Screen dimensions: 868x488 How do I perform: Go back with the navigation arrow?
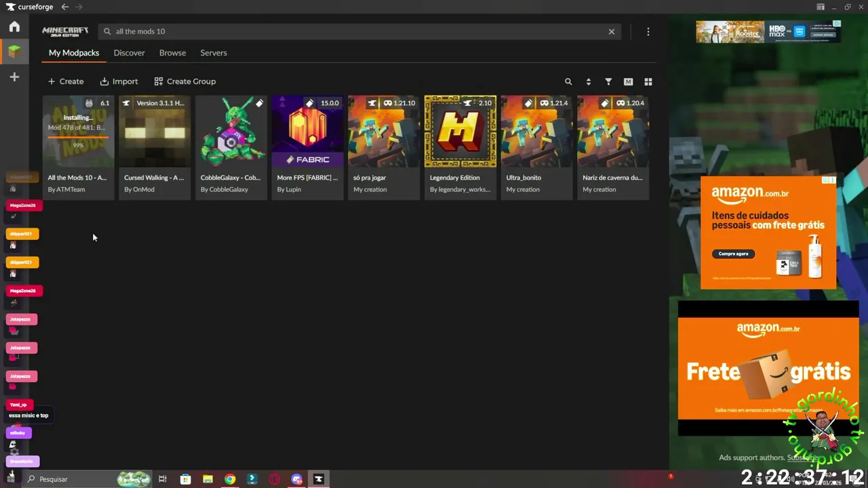click(65, 7)
